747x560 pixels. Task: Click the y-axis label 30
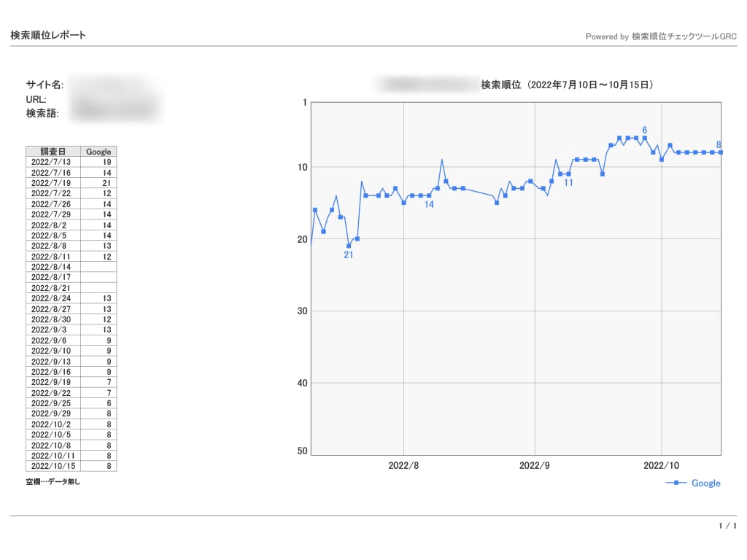click(303, 311)
